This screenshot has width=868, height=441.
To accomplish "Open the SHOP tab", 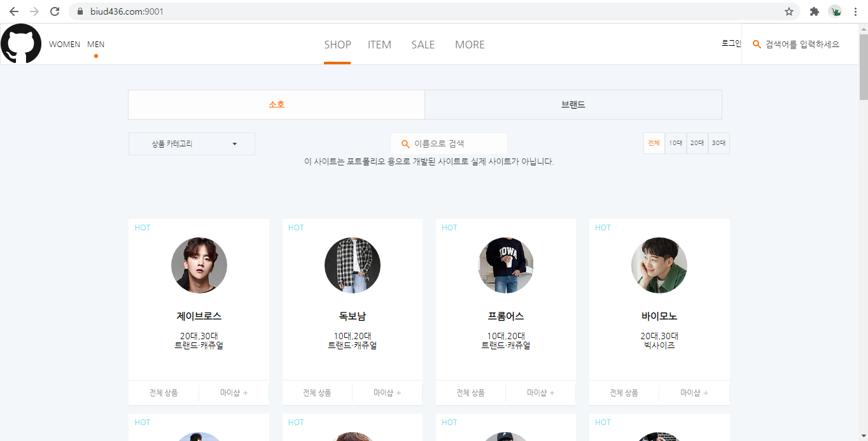I will point(337,45).
